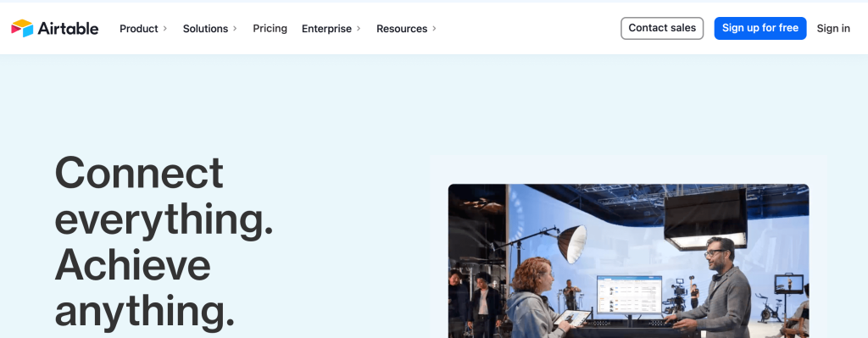The height and width of the screenshot is (338, 868).
Task: Click the Contact sales button
Action: click(662, 28)
